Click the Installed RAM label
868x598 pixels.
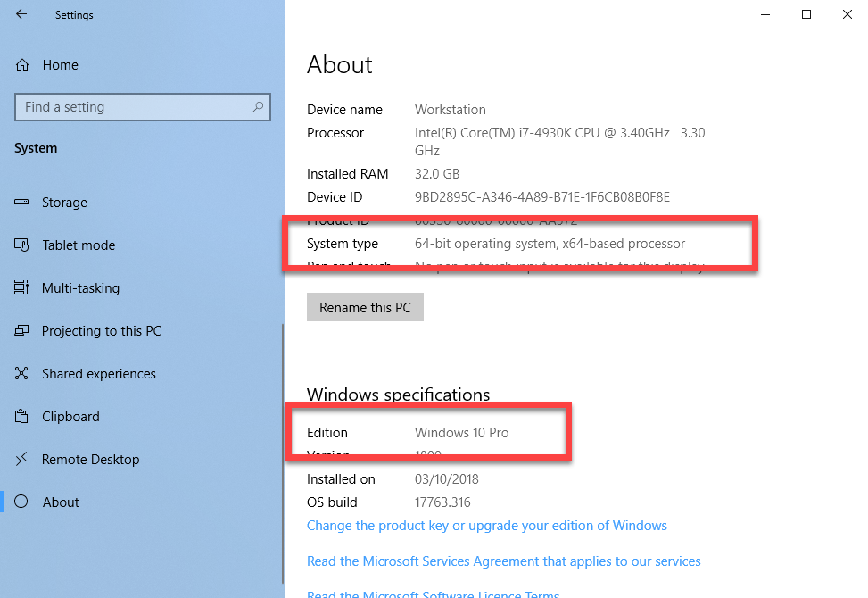click(x=348, y=174)
